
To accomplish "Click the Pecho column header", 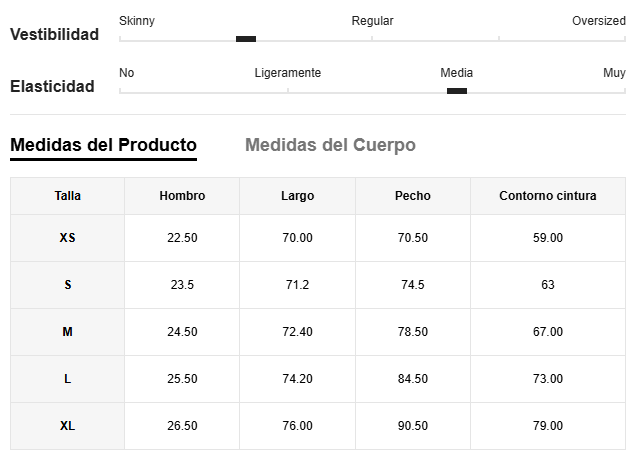I will pyautogui.click(x=413, y=196).
